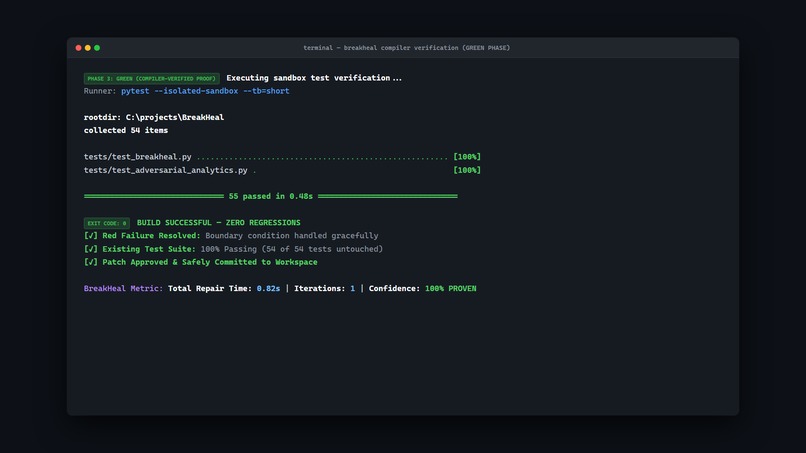Image resolution: width=806 pixels, height=453 pixels.
Task: Click the rootdir C:\projects\BreakHeal line
Action: tap(154, 117)
